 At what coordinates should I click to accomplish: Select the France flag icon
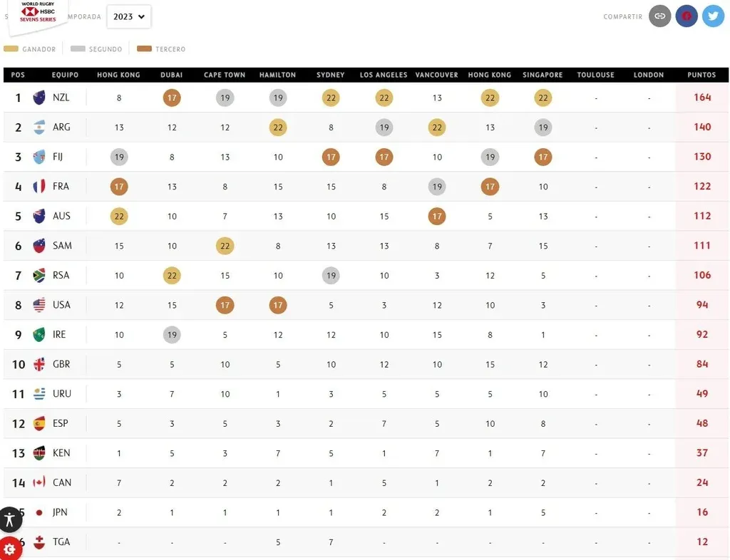coord(39,187)
